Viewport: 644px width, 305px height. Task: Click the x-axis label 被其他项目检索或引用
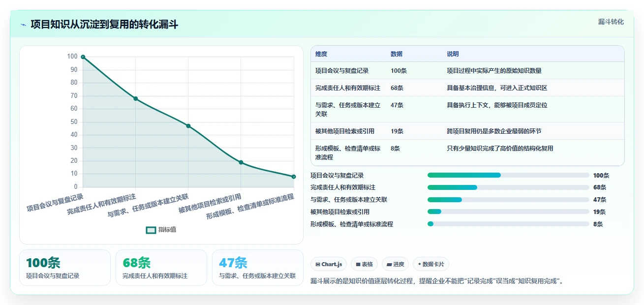210,204
